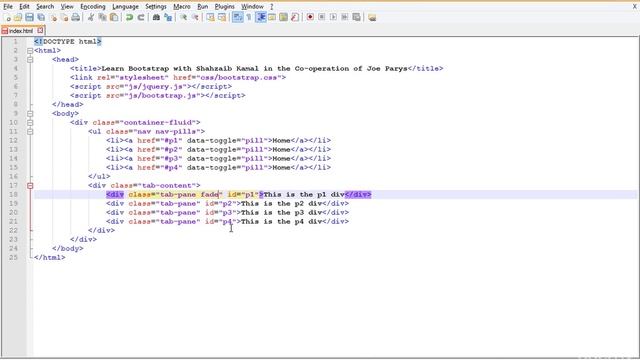Image resolution: width=640 pixels, height=360 pixels.
Task: Open Find with the binoculars icon
Action: pyautogui.click(x=156, y=18)
